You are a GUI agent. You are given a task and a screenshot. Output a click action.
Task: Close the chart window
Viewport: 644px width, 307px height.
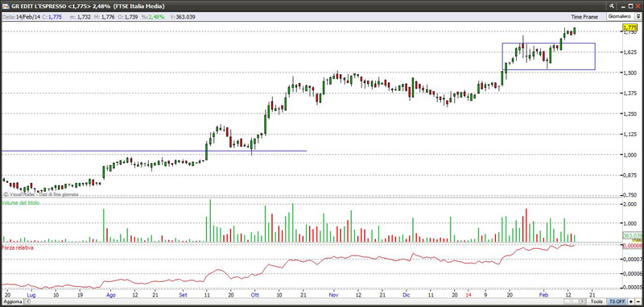pyautogui.click(x=638, y=6)
